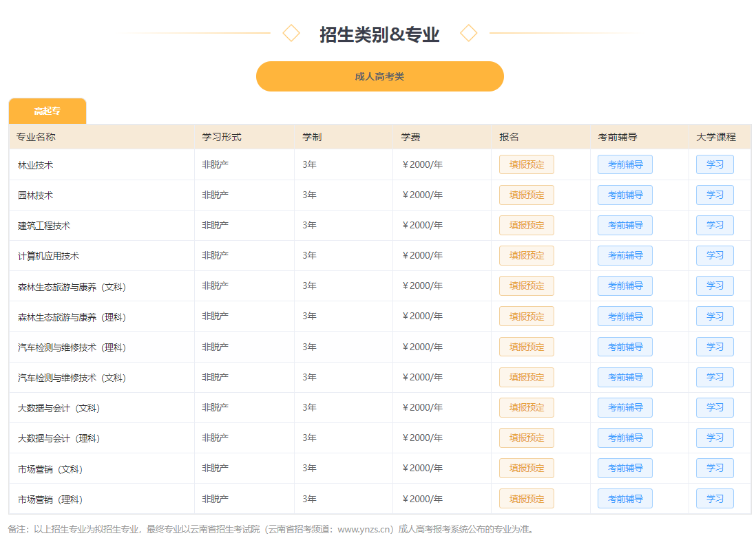Open 考前辅导 for 市场营销 (文科)
The width and height of the screenshot is (756, 549).
click(625, 468)
